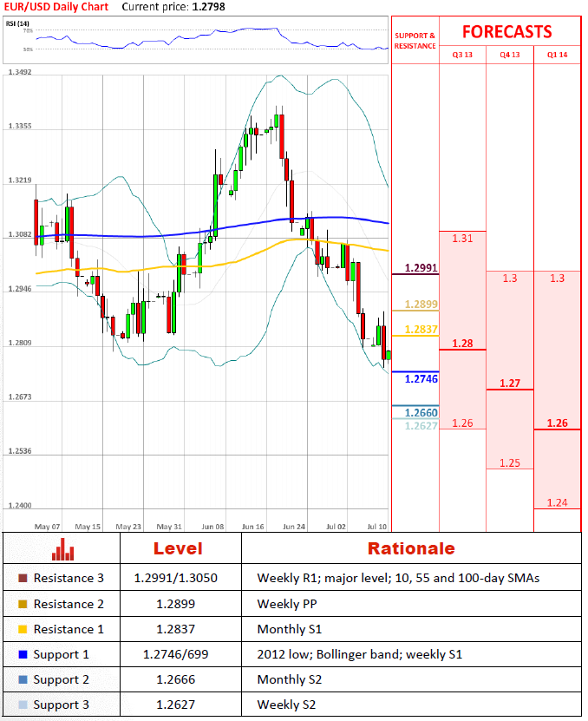Click the 'Resistance 1' row label
The image size is (588, 721).
click(x=69, y=629)
